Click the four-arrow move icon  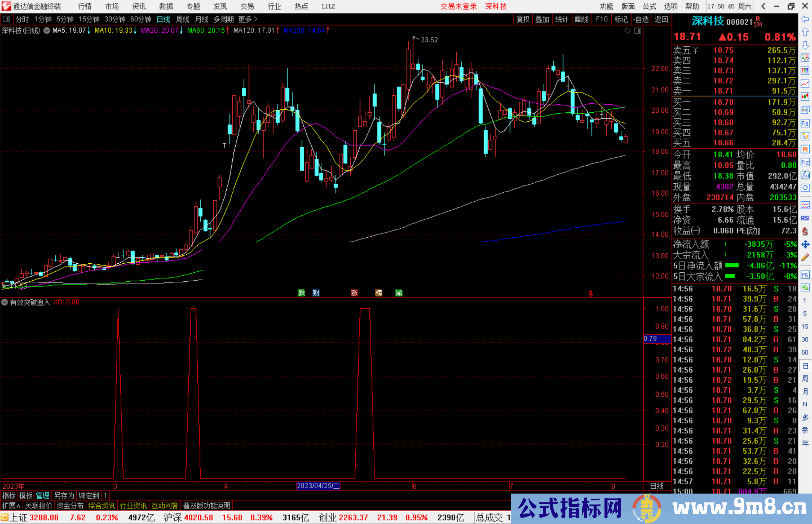[805, 245]
